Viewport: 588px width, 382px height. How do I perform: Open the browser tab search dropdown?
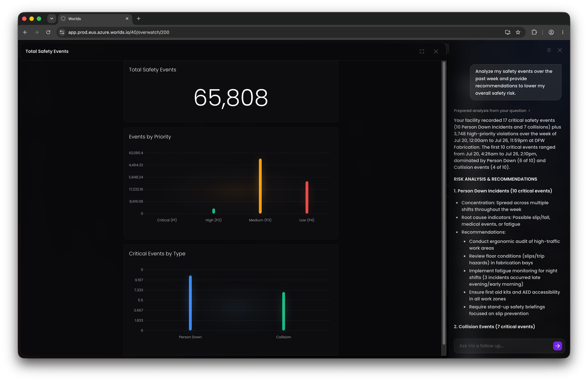pyautogui.click(x=52, y=19)
